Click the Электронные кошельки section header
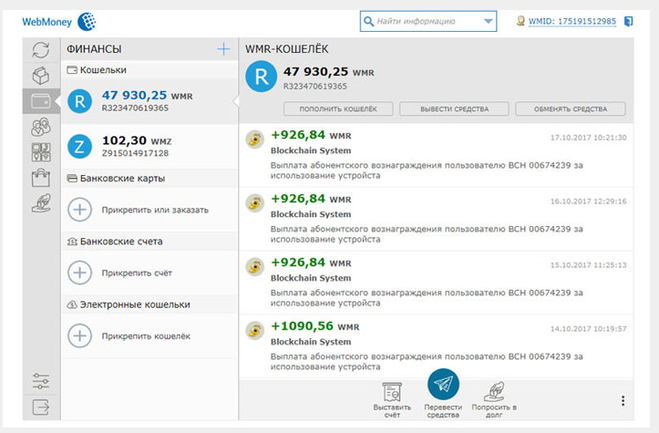This screenshot has width=659, height=433. (150, 304)
